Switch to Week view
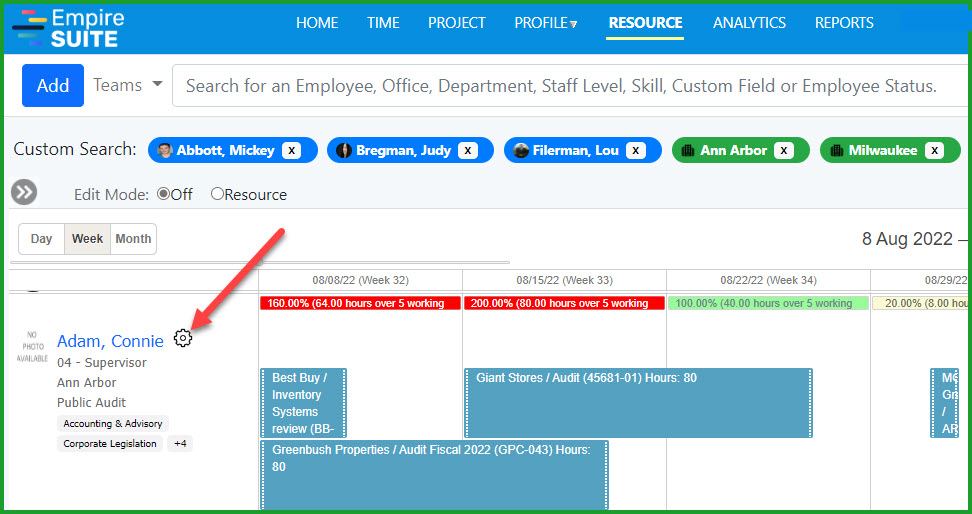 click(87, 239)
